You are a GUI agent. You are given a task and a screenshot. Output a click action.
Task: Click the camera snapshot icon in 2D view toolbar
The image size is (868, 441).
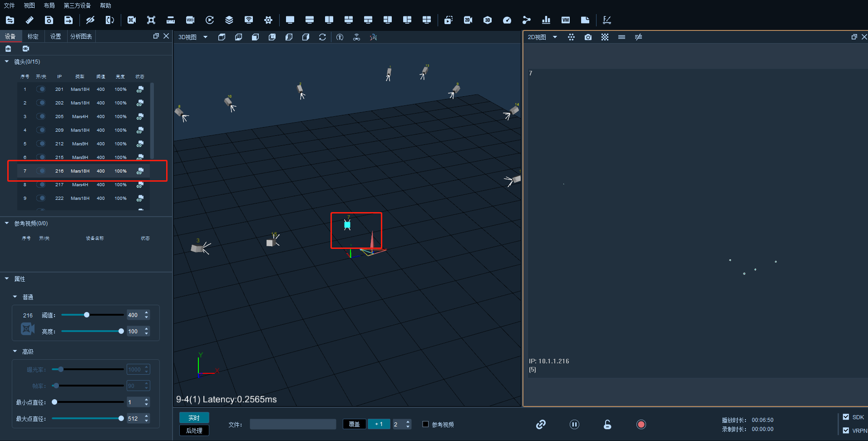(x=588, y=37)
